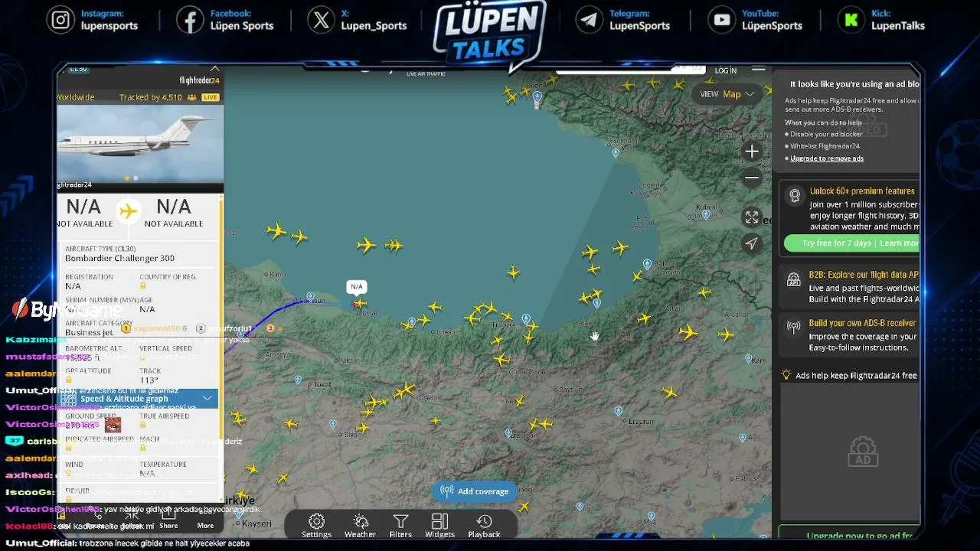Click the Telegram icon in stream header

click(589, 20)
